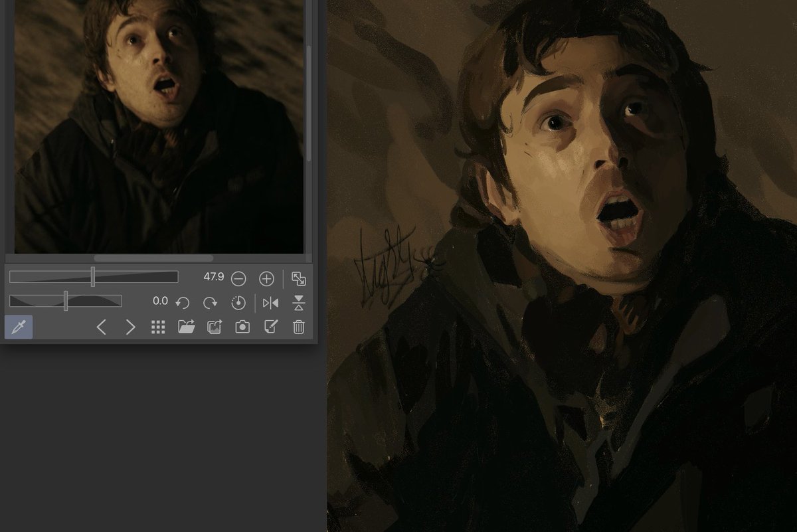Click the zoom value 47.9

[214, 277]
